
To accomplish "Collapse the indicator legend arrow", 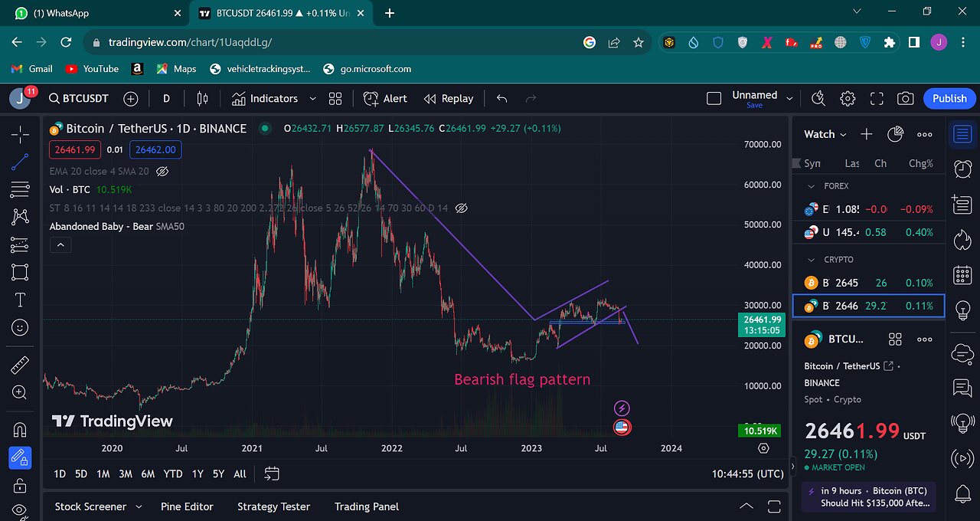I will coord(60,245).
